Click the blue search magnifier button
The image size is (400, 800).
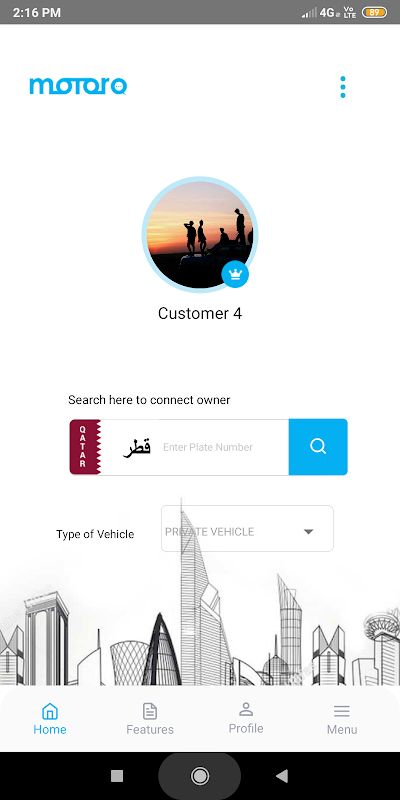(318, 447)
